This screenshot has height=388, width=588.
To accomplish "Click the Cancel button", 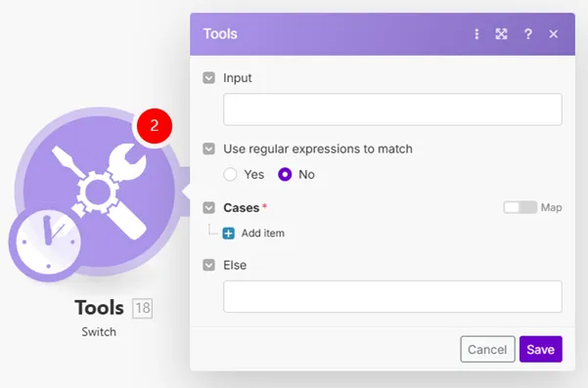I will 487,350.
